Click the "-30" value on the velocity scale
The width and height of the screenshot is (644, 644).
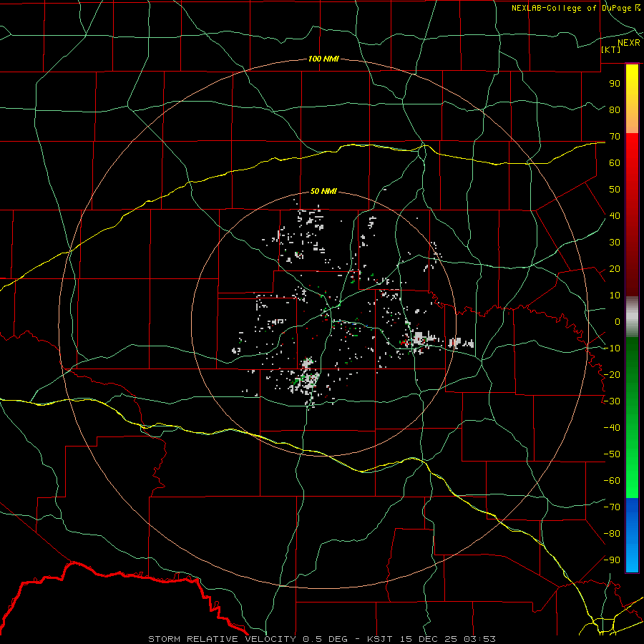tap(612, 401)
